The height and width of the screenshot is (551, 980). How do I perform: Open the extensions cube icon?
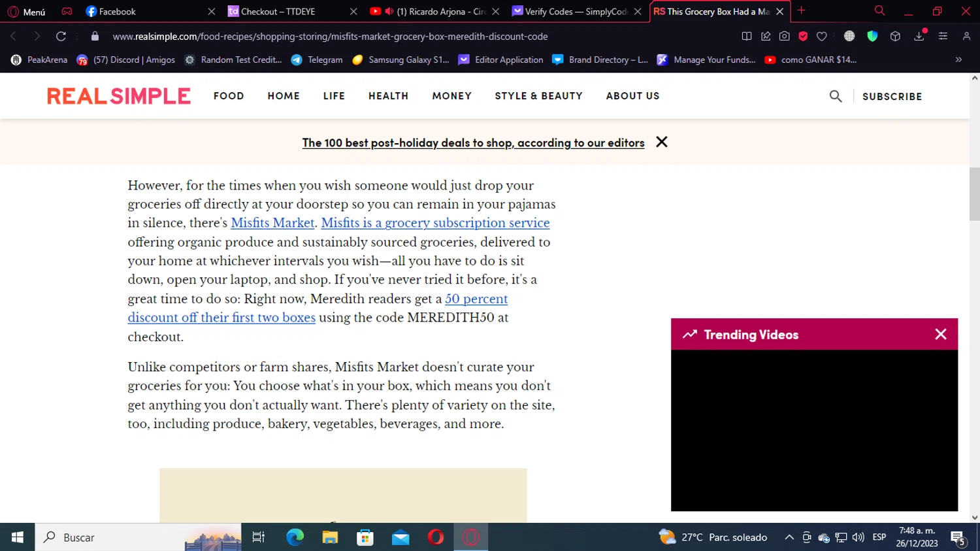point(895,36)
